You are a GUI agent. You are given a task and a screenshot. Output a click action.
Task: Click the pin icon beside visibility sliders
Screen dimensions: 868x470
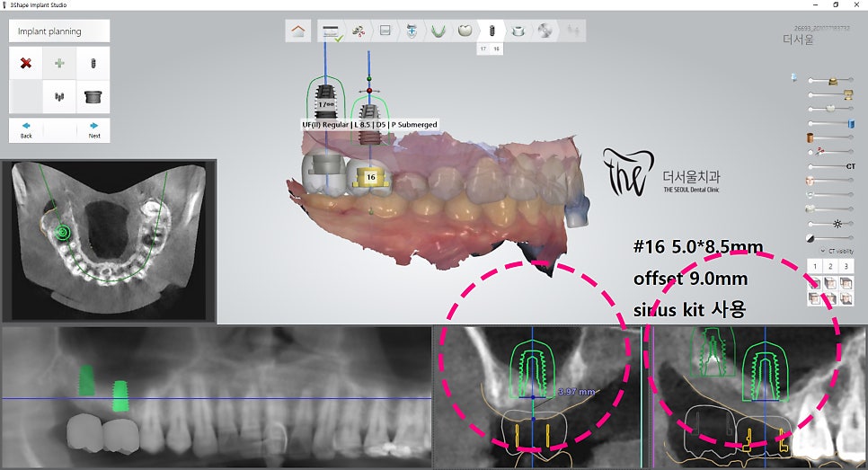point(794,77)
